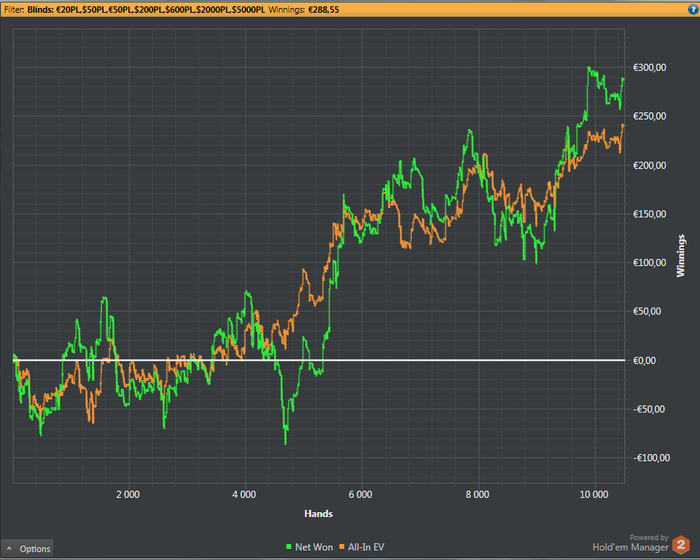Click the 4 000 hands axis label
The height and width of the screenshot is (560, 700).
click(x=244, y=494)
